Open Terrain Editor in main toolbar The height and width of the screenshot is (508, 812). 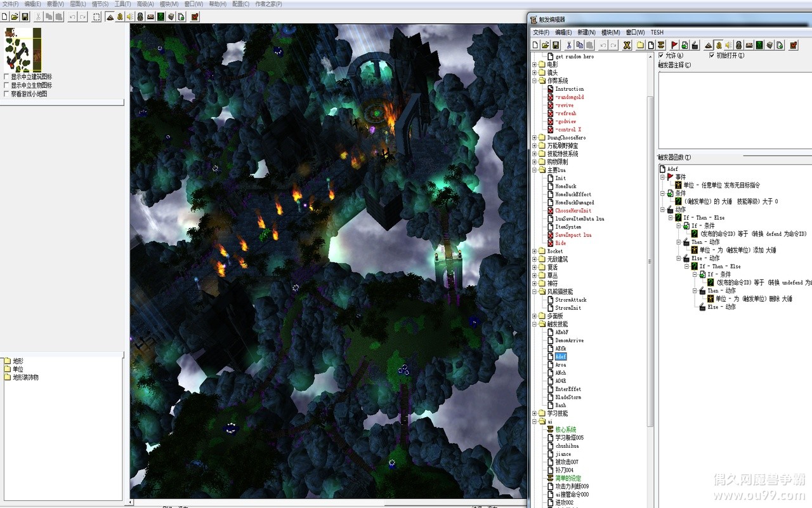[109, 17]
